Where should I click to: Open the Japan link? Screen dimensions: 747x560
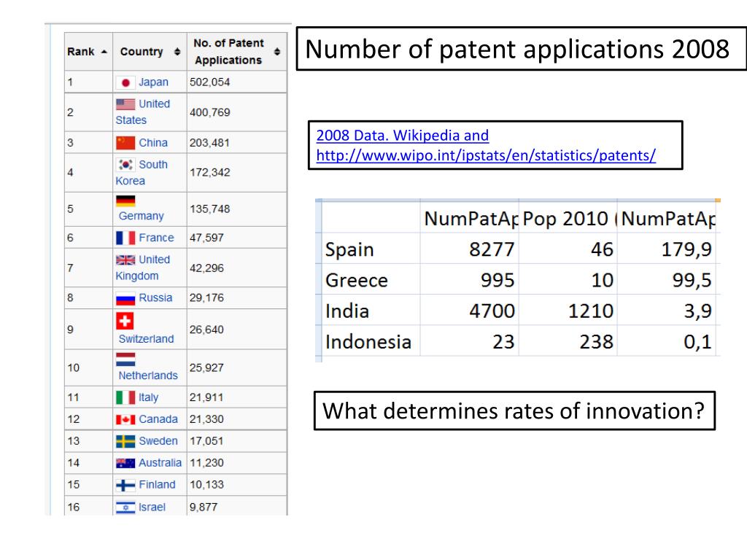(153, 82)
